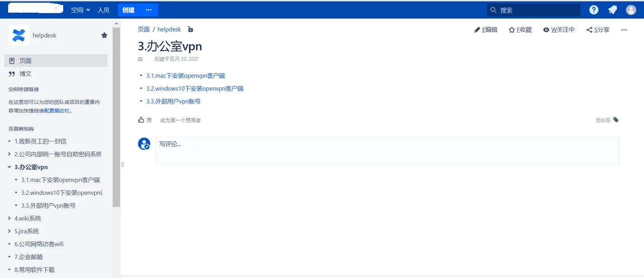Save page to favorites with star

coord(520,30)
